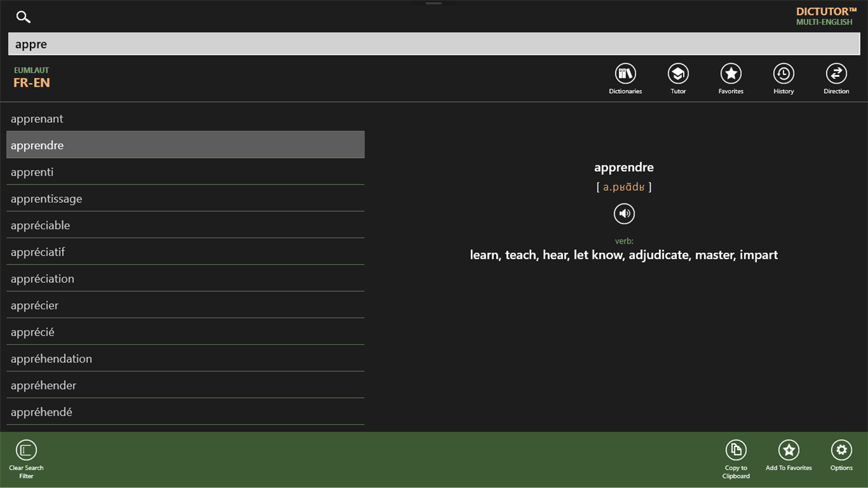Play pronunciation of apprendre
The width and height of the screenshot is (868, 488).
coord(624,213)
